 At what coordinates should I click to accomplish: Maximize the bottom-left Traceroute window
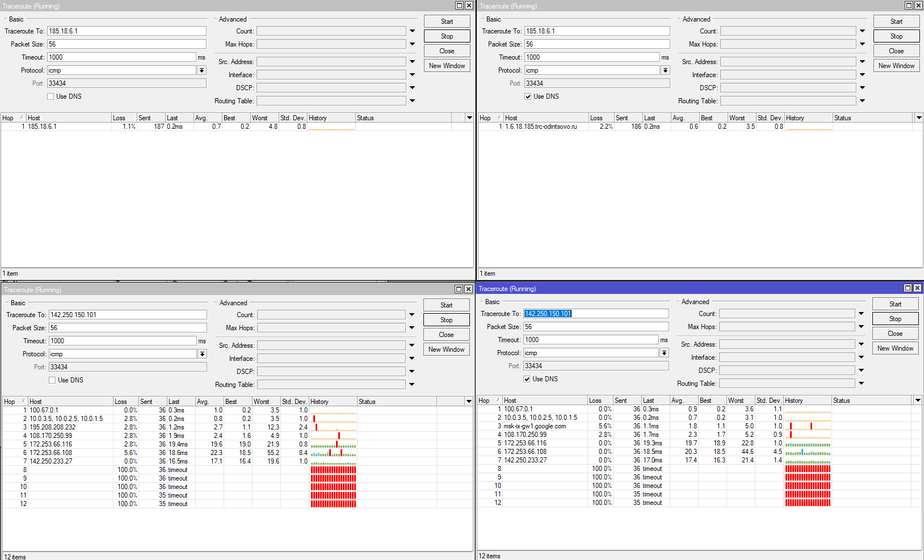click(459, 289)
